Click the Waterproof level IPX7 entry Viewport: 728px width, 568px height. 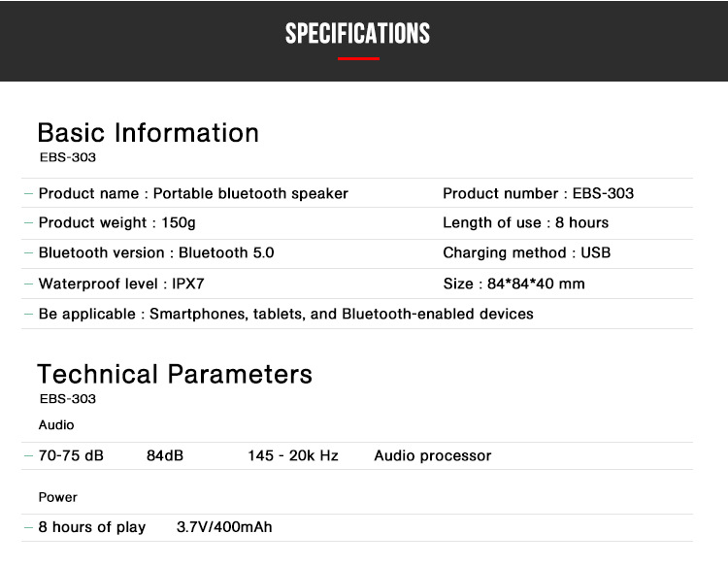[x=121, y=284]
